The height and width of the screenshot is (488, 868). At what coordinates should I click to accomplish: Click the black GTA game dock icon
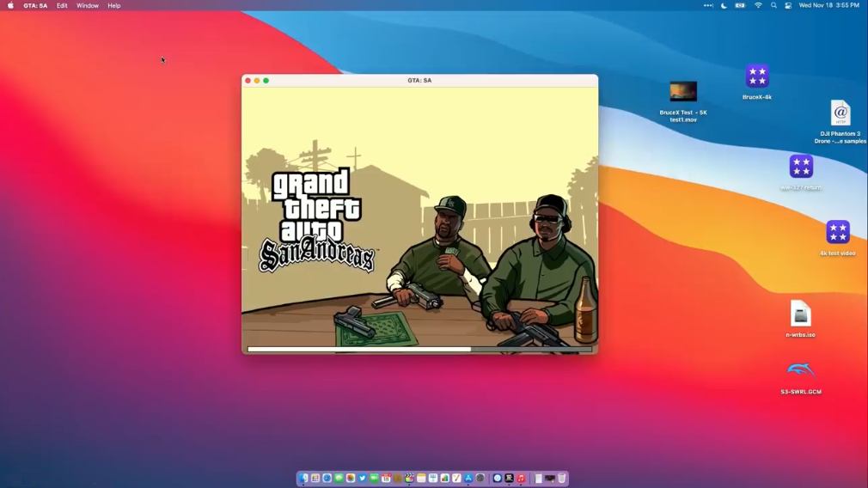coord(510,478)
